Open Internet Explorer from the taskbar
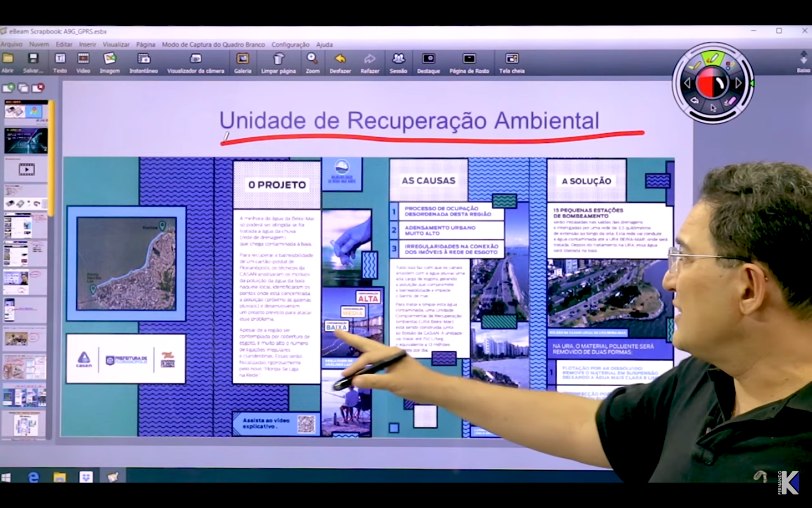The height and width of the screenshot is (508, 812). coord(34,478)
